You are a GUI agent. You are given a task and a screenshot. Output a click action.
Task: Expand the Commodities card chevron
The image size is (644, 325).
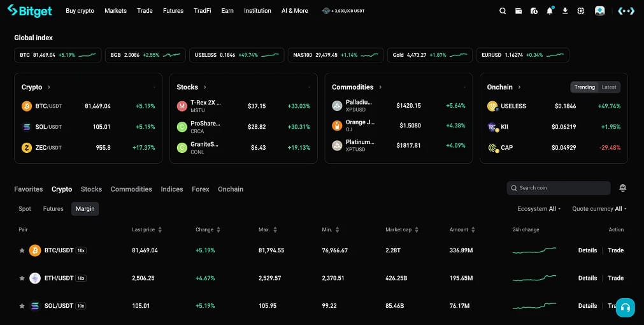(x=380, y=87)
